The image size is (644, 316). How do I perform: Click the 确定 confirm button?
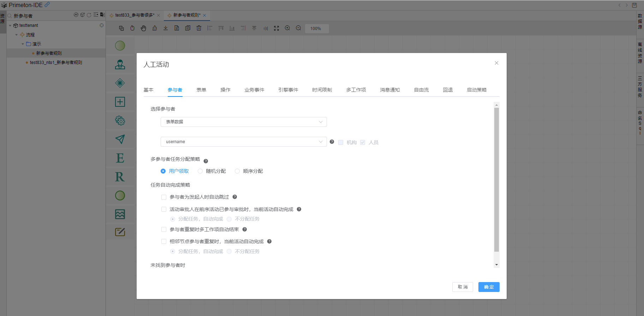pos(489,287)
